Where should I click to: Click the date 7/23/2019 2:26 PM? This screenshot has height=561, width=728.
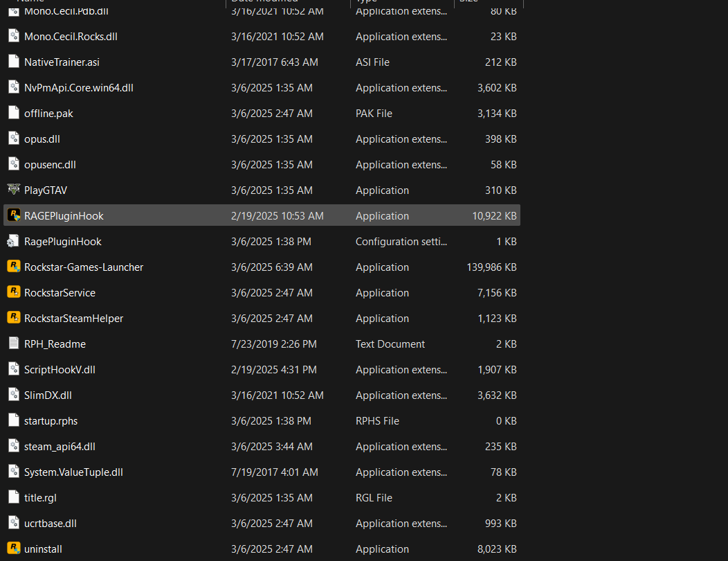tap(274, 344)
